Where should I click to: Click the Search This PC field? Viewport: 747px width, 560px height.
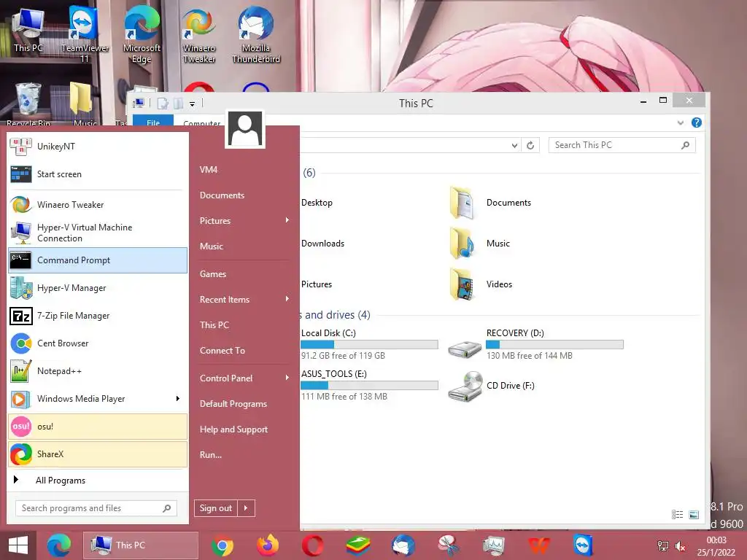point(622,145)
